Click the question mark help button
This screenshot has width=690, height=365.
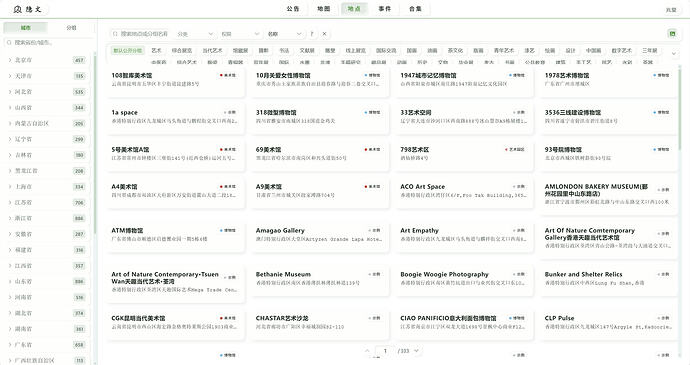point(312,34)
